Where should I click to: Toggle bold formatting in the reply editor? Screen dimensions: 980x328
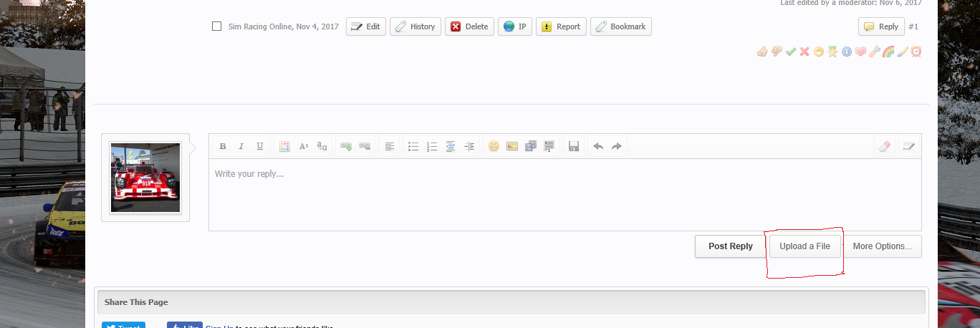pos(223,146)
